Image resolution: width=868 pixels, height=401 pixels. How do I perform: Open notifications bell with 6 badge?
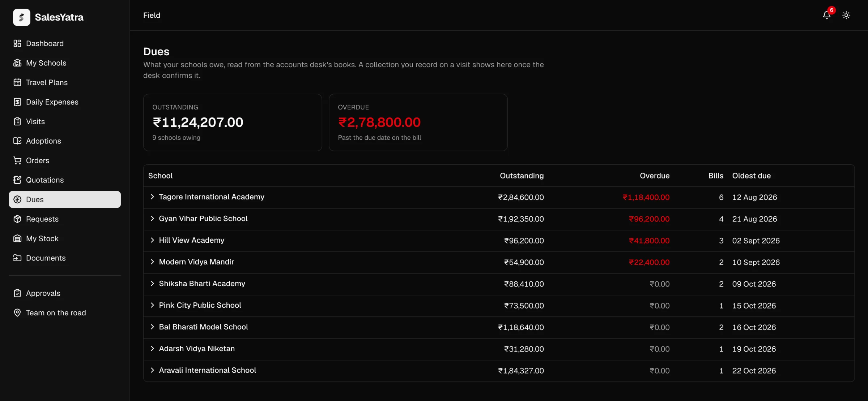(x=827, y=15)
